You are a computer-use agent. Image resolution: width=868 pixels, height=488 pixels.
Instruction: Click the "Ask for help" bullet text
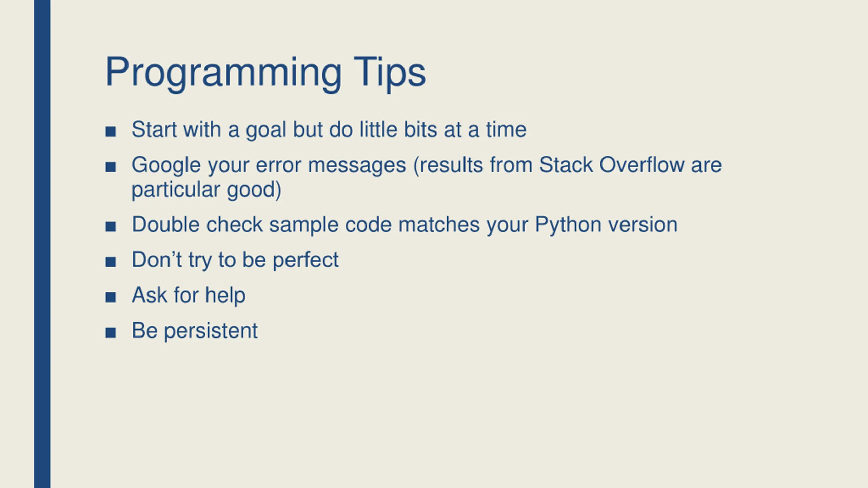tap(189, 296)
